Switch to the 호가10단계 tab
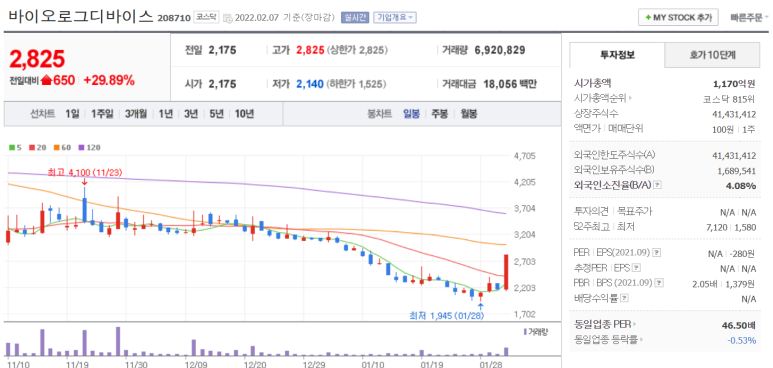 [712, 55]
